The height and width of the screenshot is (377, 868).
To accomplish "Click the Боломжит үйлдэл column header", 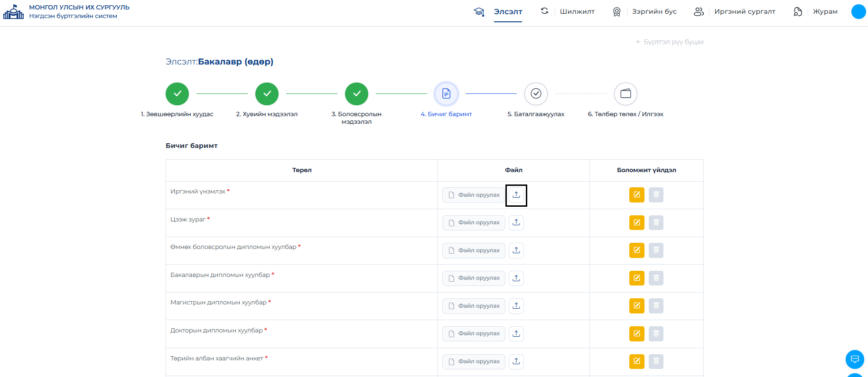I will click(646, 170).
